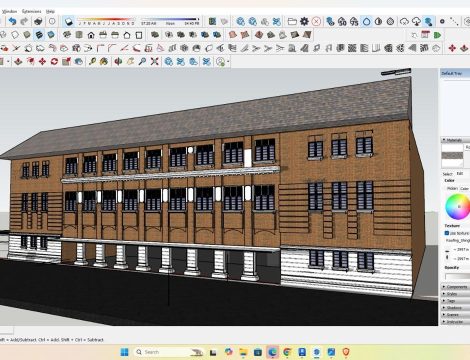Screen dimensions: 470x360
Task: Open File Explorer from the taskbar
Action: [x=243, y=352]
